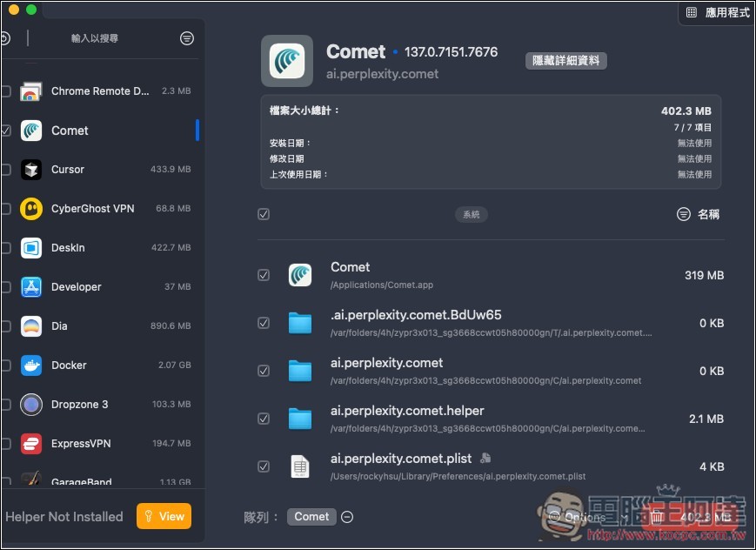Click the Dia app icon
This screenshot has height=550, width=756.
point(30,326)
